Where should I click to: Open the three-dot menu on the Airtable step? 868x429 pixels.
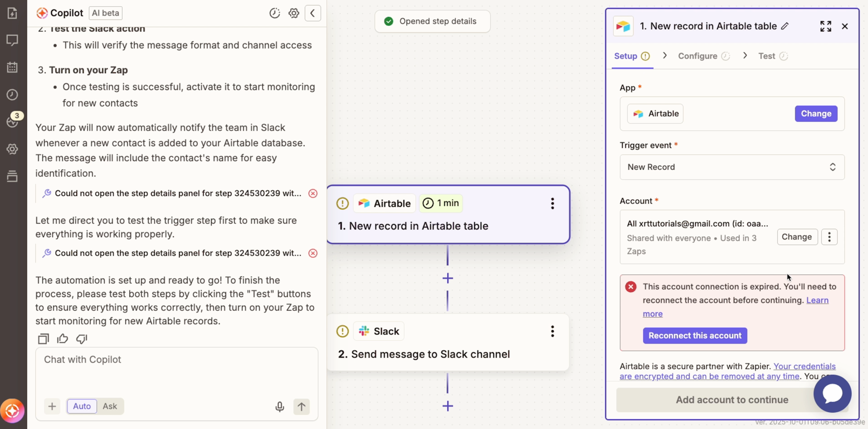click(552, 203)
